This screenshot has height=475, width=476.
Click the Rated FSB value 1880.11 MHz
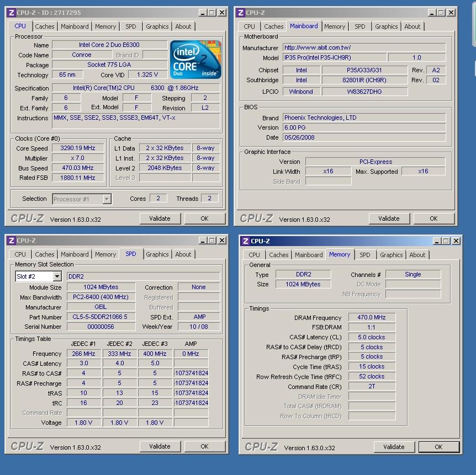click(x=78, y=178)
